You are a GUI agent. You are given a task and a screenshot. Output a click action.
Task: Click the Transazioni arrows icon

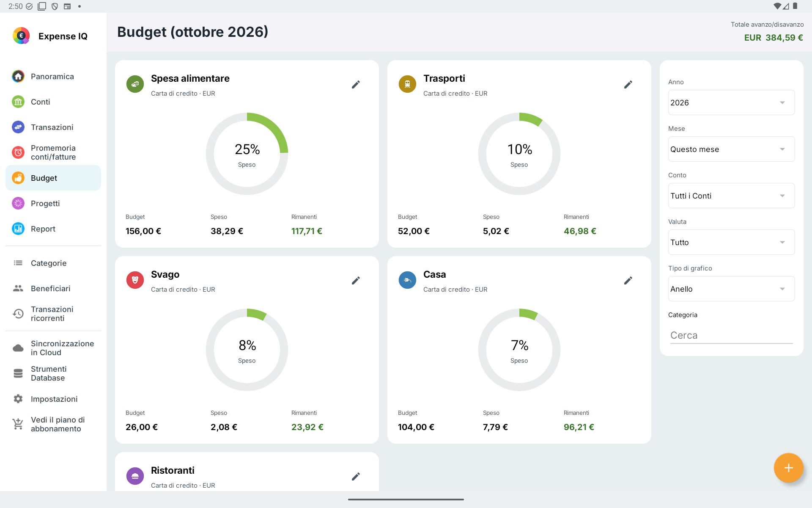click(x=18, y=127)
